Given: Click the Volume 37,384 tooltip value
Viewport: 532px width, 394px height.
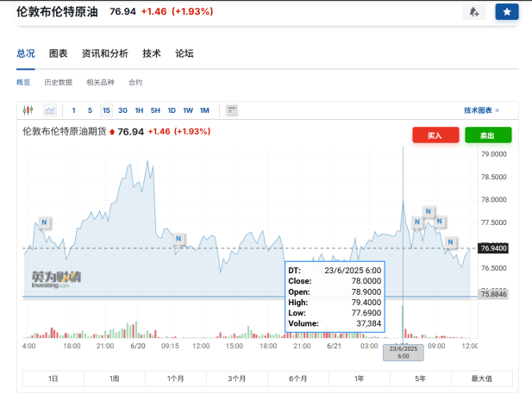Looking at the screenshot, I should tap(369, 323).
